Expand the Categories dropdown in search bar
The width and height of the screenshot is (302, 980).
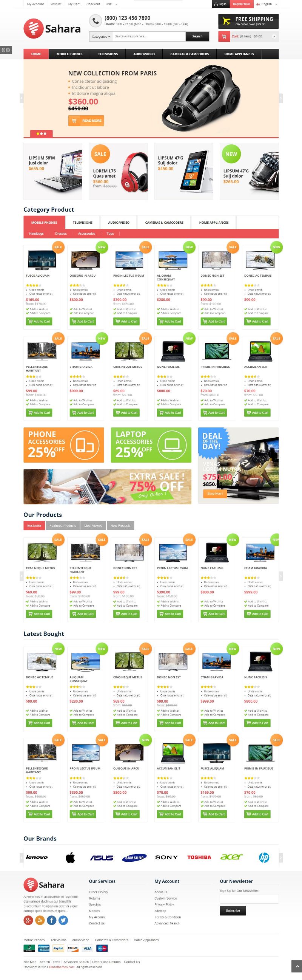pyautogui.click(x=101, y=37)
